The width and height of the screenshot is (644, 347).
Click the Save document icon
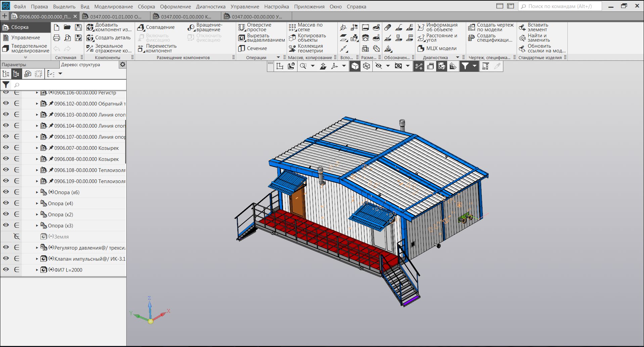(x=78, y=27)
